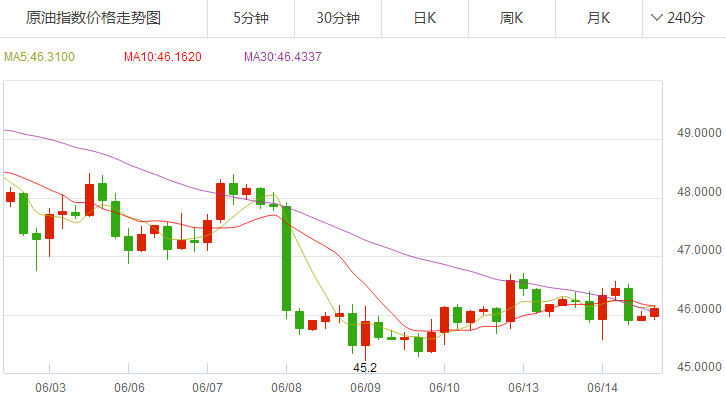Viewport: 726px width, 401px height.
Task: Select the tall red candle near 06/13
Action: tap(510, 301)
